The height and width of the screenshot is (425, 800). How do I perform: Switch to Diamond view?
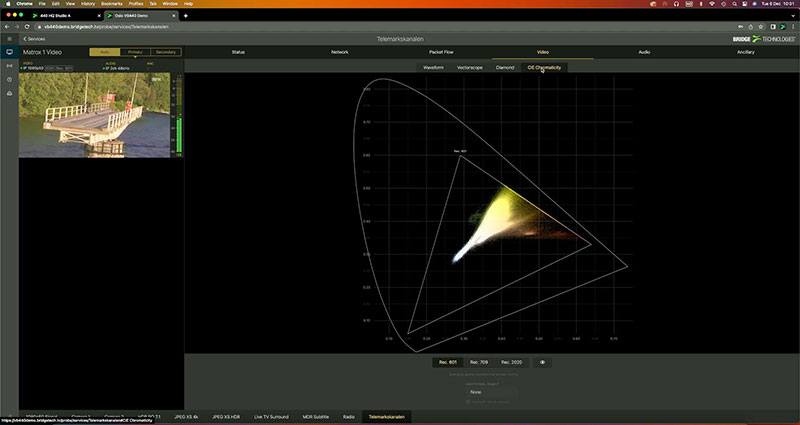[x=505, y=67]
